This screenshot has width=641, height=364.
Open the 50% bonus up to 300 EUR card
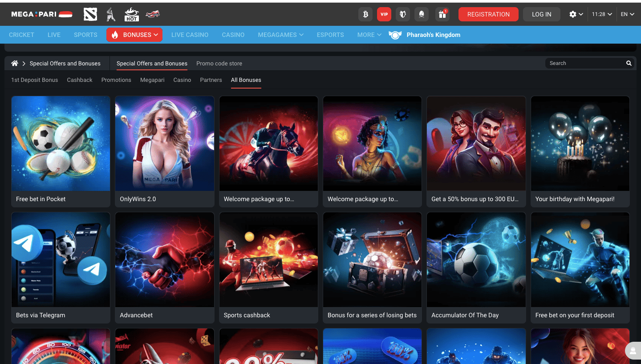[476, 151]
